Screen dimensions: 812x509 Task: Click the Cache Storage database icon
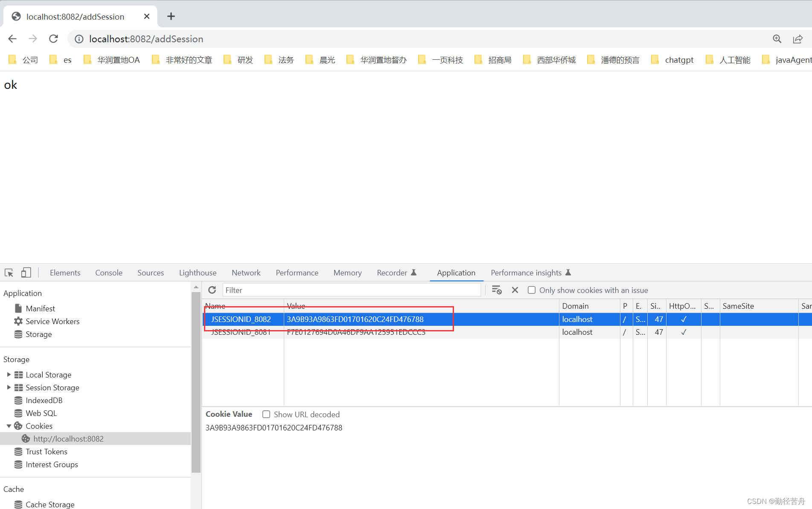point(18,504)
